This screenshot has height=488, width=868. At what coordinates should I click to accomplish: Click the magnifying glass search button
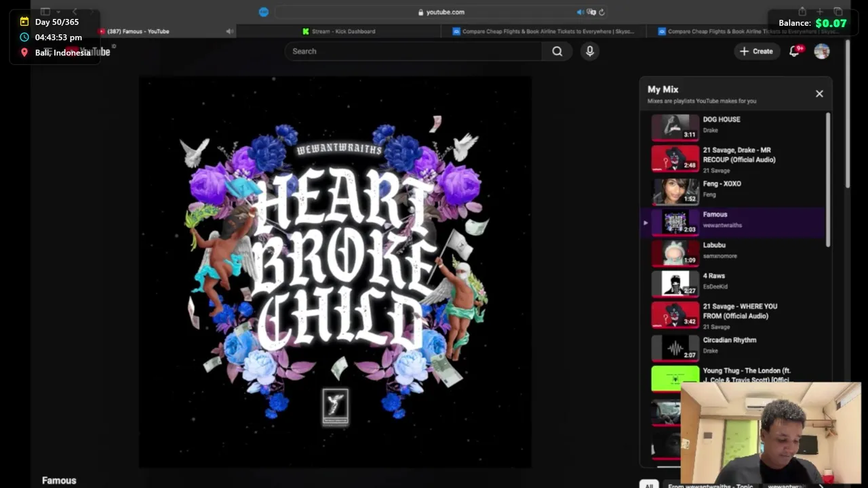point(557,51)
